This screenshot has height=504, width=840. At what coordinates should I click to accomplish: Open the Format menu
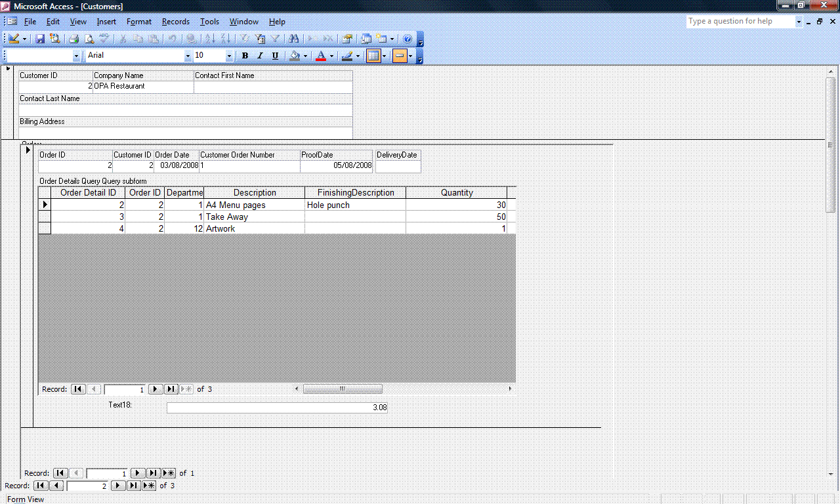click(x=139, y=22)
